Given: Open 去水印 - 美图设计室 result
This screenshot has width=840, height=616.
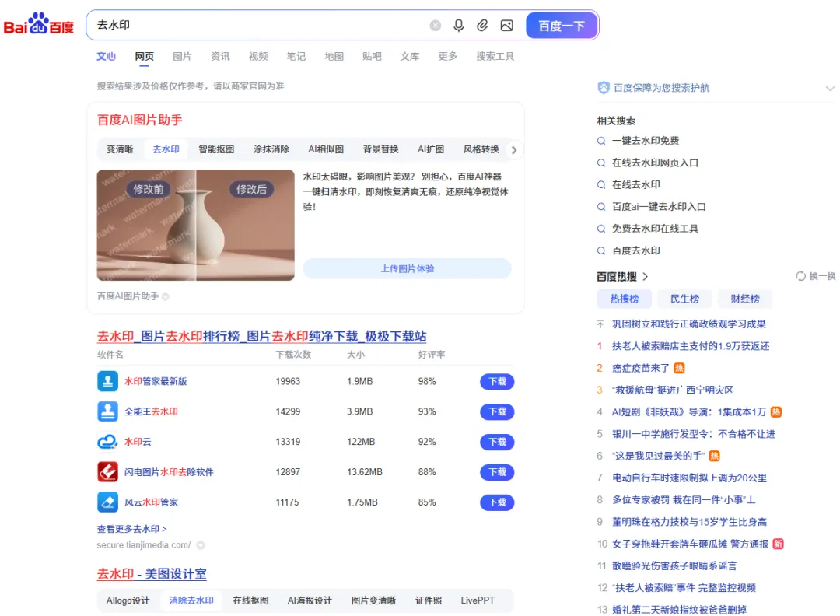Looking at the screenshot, I should pos(152,574).
